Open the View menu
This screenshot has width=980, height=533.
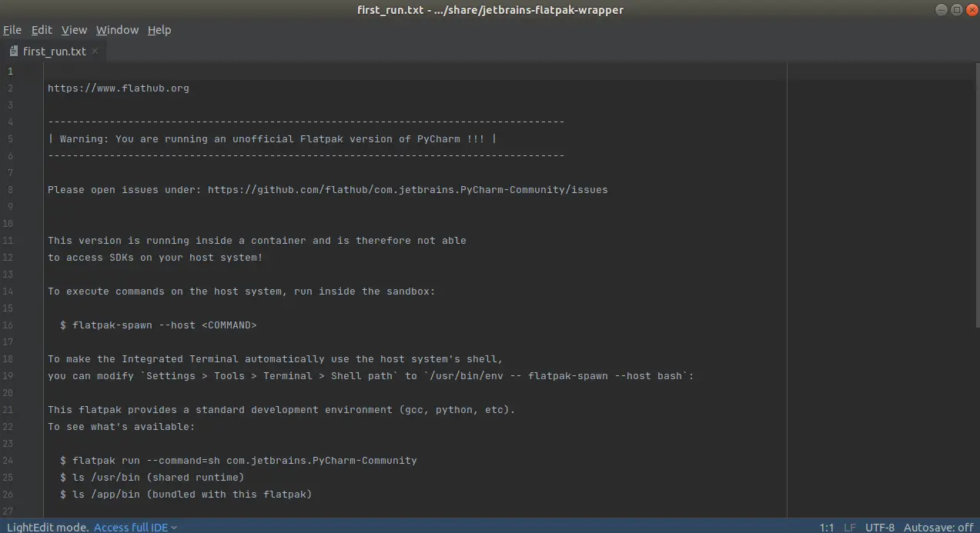click(x=75, y=30)
